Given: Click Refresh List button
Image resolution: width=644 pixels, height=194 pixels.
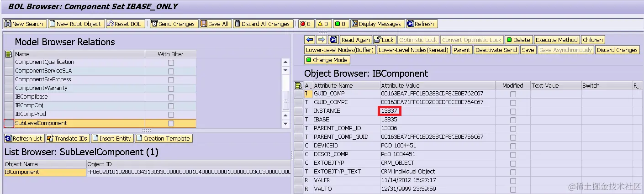Looking at the screenshot, I should 24,138.
